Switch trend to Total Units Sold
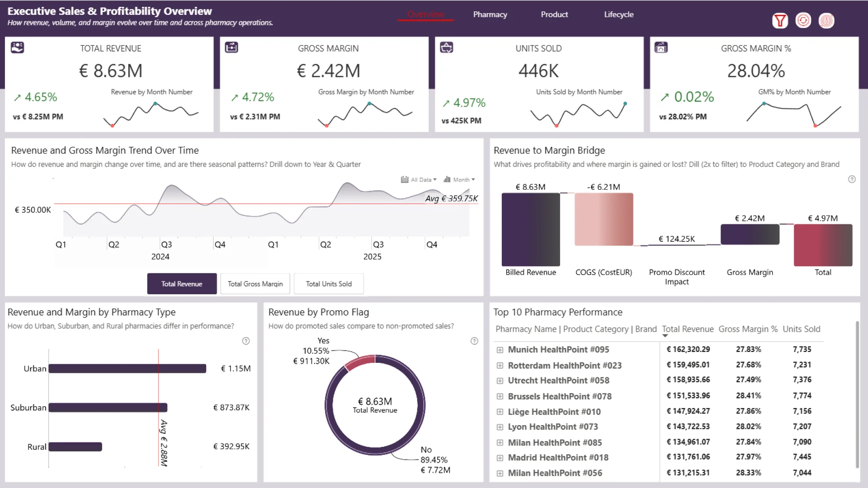 click(x=329, y=284)
